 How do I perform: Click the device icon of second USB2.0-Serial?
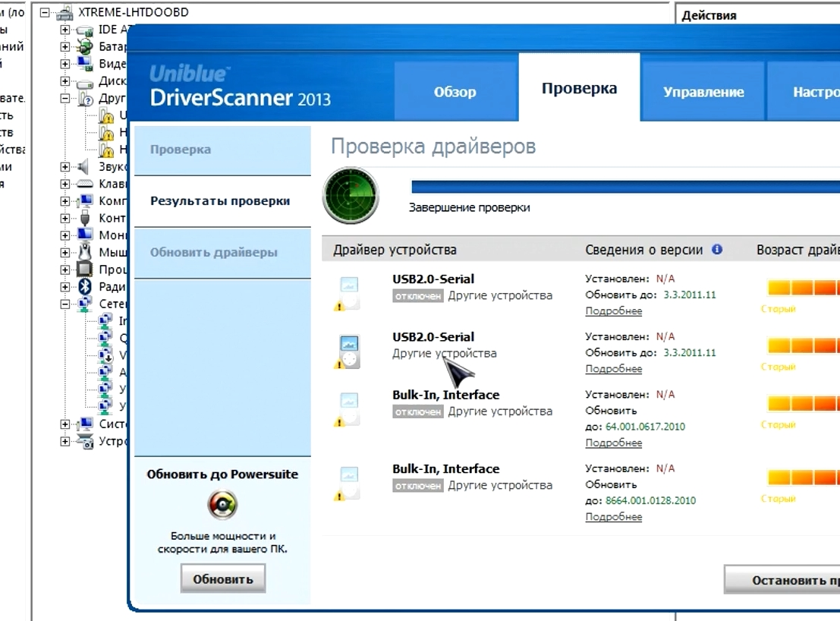pos(347,351)
